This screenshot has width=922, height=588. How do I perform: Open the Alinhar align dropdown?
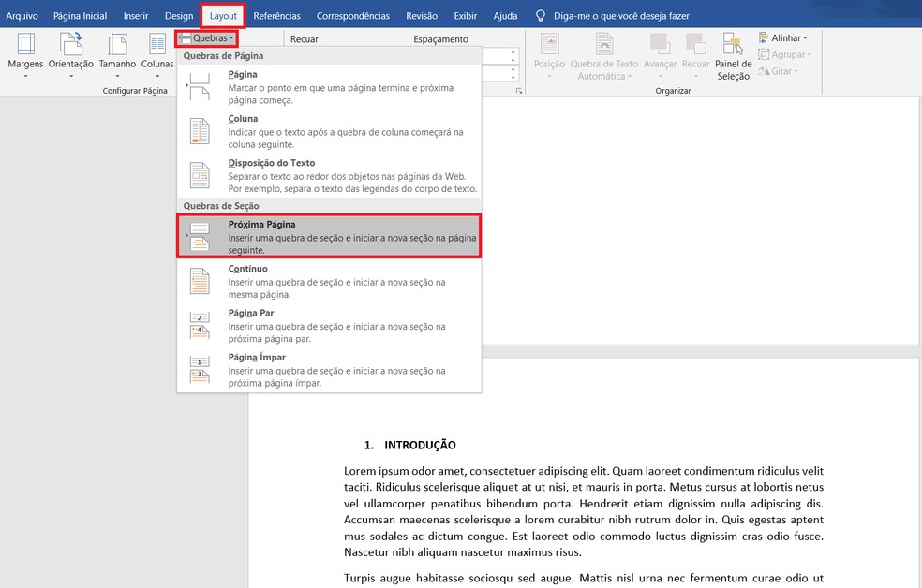tap(782, 37)
